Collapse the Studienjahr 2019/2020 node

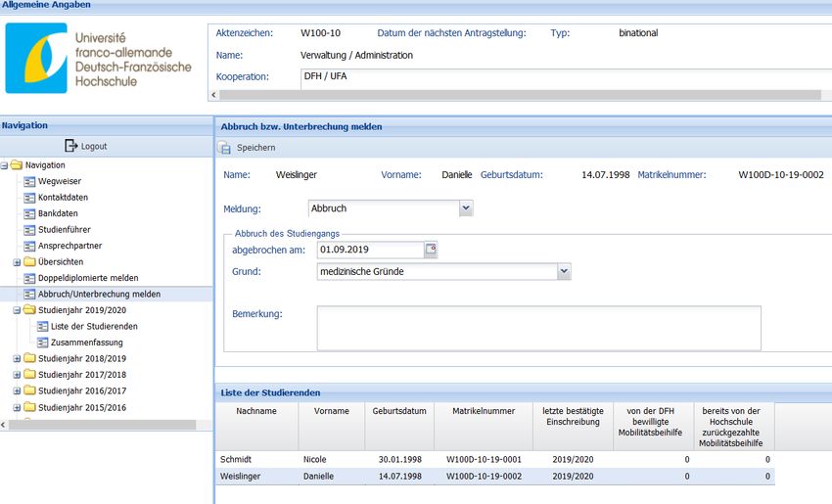point(17,310)
